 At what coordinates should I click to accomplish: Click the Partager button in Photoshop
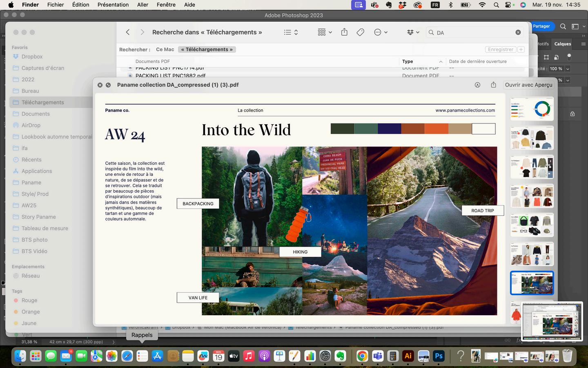(541, 26)
